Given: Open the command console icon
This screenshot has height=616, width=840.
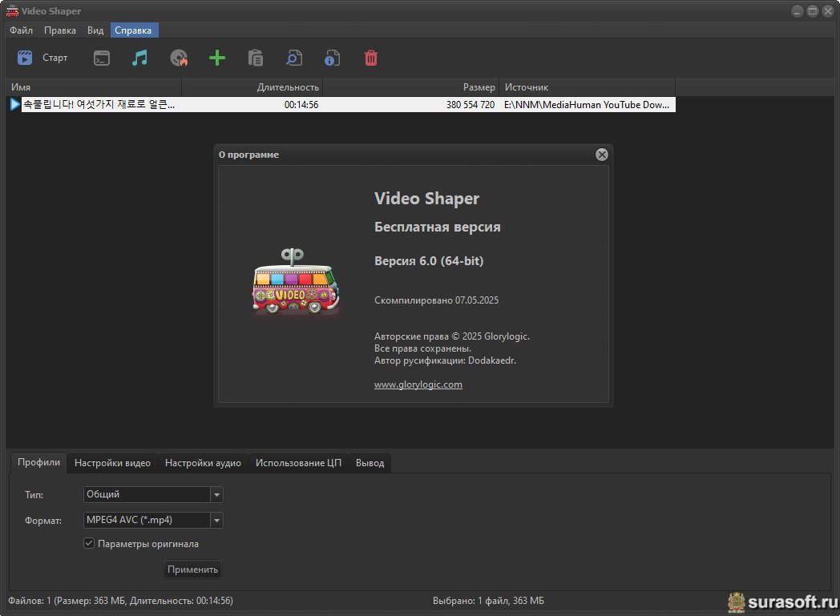Looking at the screenshot, I should tap(102, 58).
